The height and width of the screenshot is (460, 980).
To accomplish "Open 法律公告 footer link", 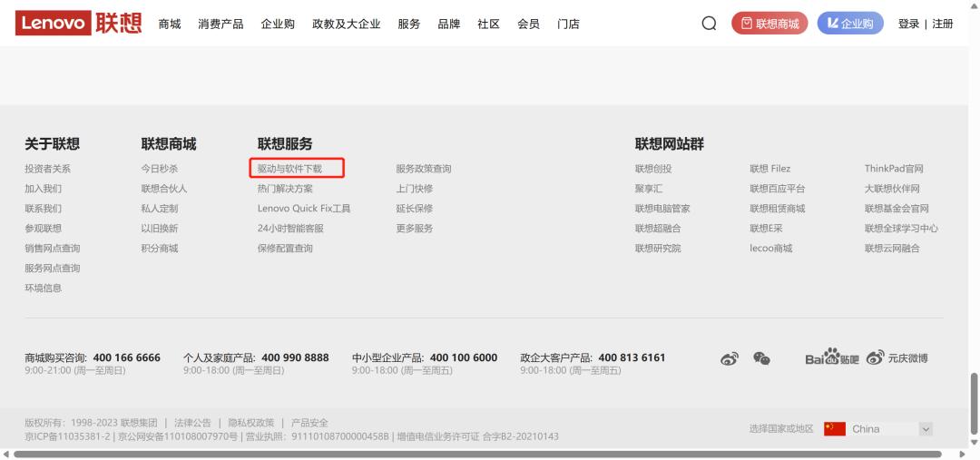I will (x=192, y=423).
